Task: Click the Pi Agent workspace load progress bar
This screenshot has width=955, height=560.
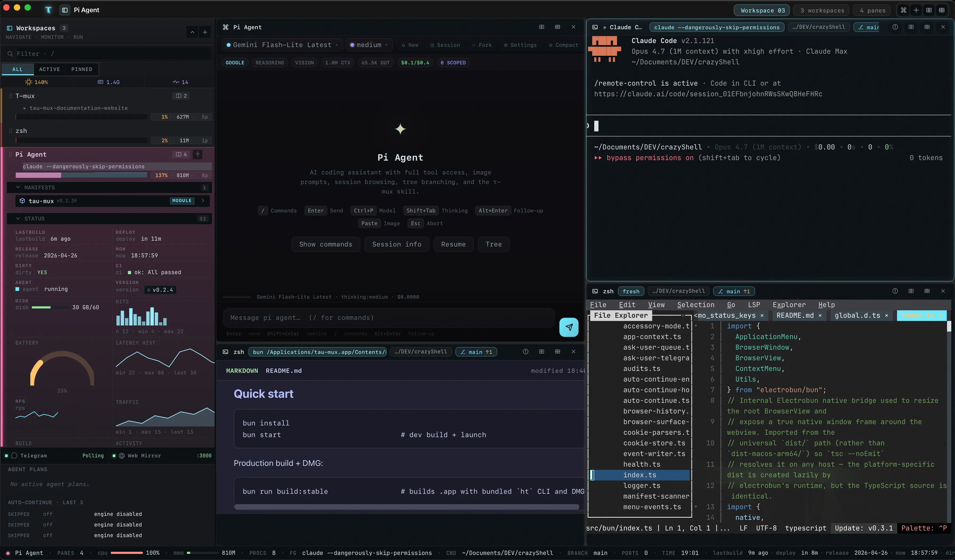Action: coord(81,175)
